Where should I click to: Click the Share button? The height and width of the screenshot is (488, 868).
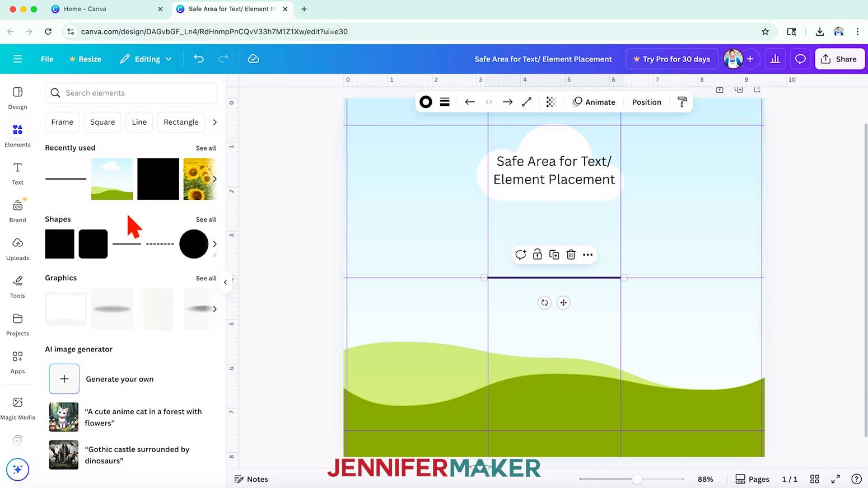pyautogui.click(x=840, y=59)
